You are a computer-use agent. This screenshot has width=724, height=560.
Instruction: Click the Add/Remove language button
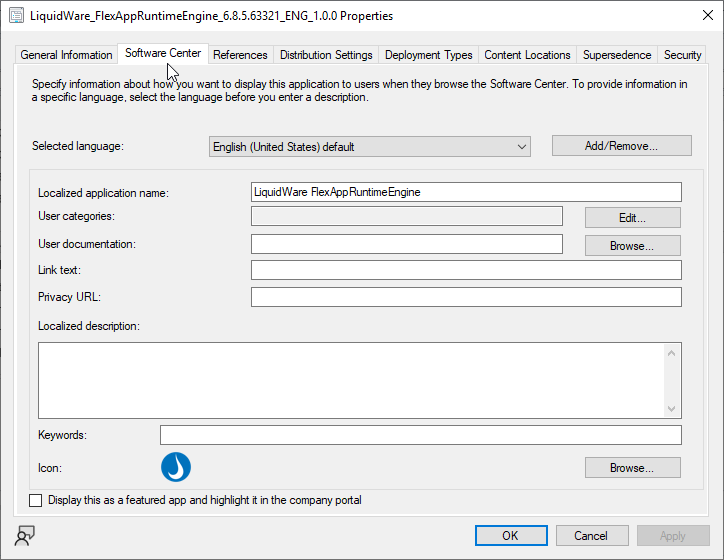pyautogui.click(x=621, y=146)
